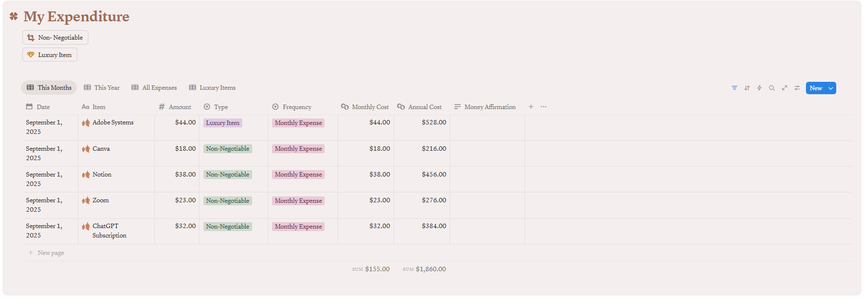Expand the New button dropdown arrow
The width and height of the screenshot is (868, 300).
coord(831,88)
